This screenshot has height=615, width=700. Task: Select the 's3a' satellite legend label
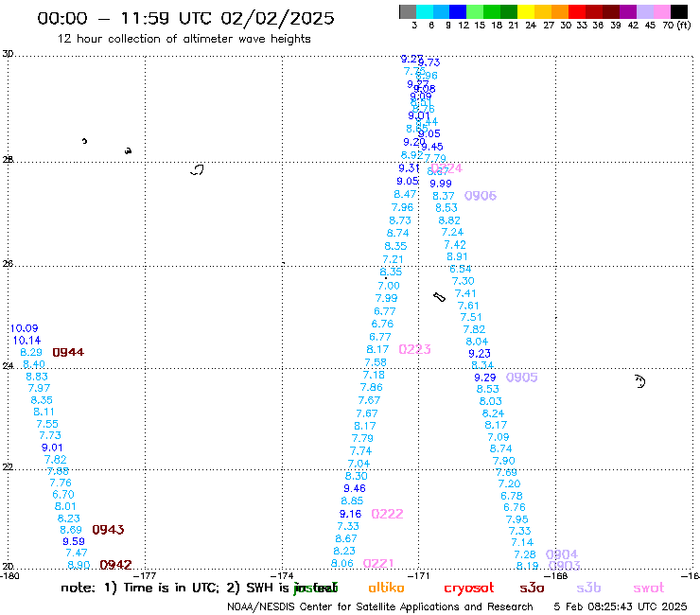pyautogui.click(x=532, y=589)
